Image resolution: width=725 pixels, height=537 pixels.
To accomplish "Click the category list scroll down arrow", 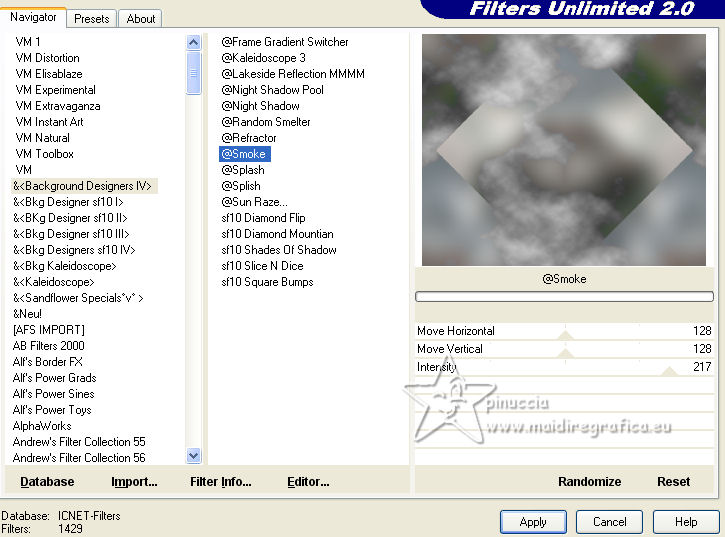I will pos(194,456).
